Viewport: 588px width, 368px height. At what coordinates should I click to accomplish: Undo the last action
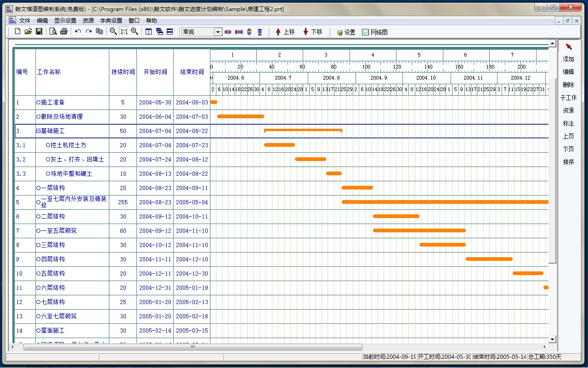78,32
